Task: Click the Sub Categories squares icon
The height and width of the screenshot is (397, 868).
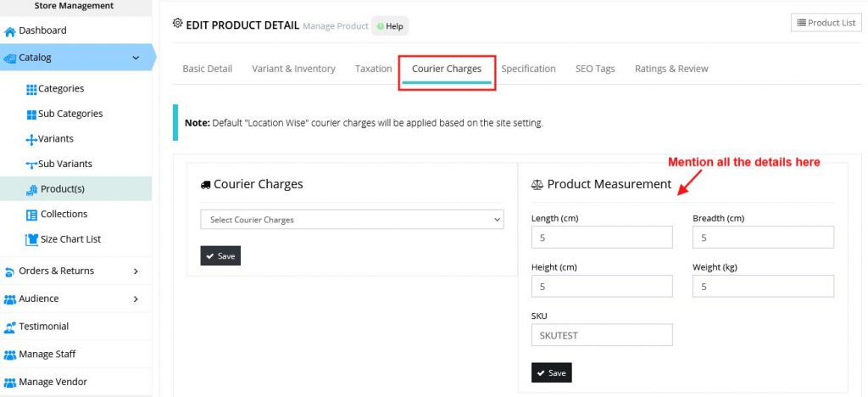Action: 31,115
